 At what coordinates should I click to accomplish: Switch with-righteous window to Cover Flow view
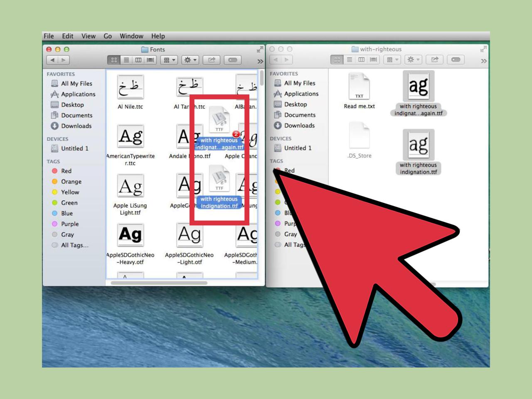coord(373,59)
